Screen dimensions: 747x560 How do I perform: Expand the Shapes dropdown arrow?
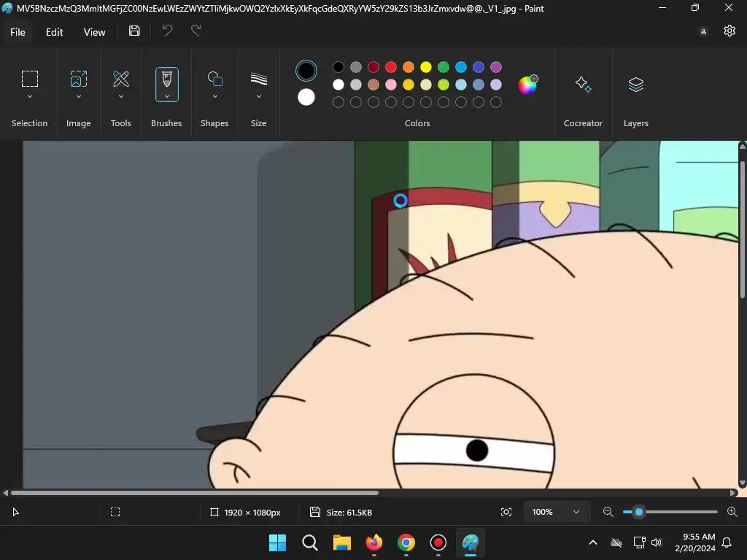(x=215, y=97)
